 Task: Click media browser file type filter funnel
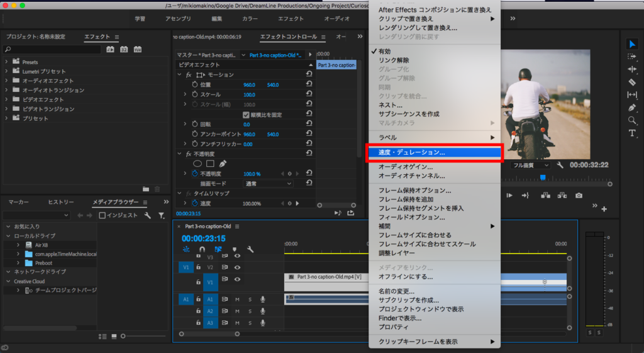click(162, 215)
